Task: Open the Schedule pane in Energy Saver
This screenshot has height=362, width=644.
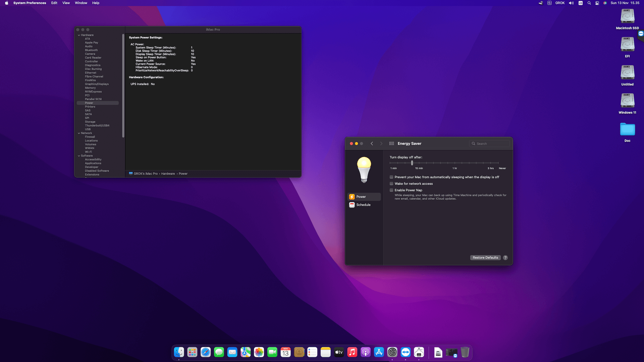Action: pyautogui.click(x=364, y=205)
